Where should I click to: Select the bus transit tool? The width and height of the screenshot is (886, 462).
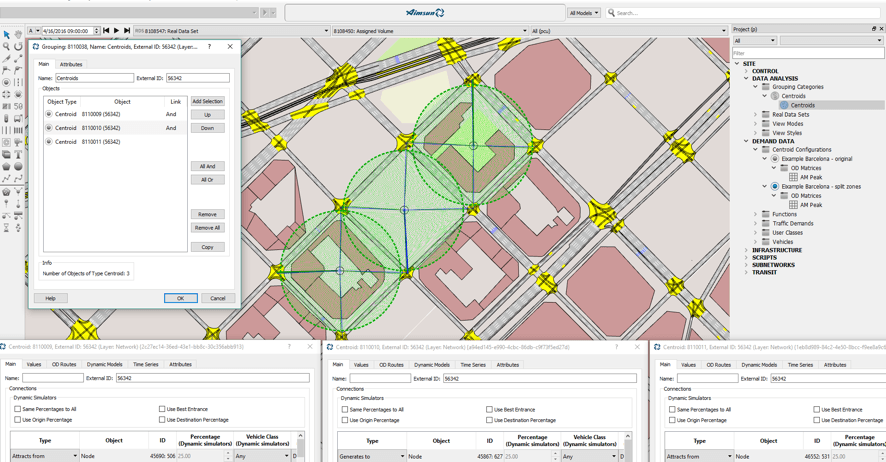(18, 118)
